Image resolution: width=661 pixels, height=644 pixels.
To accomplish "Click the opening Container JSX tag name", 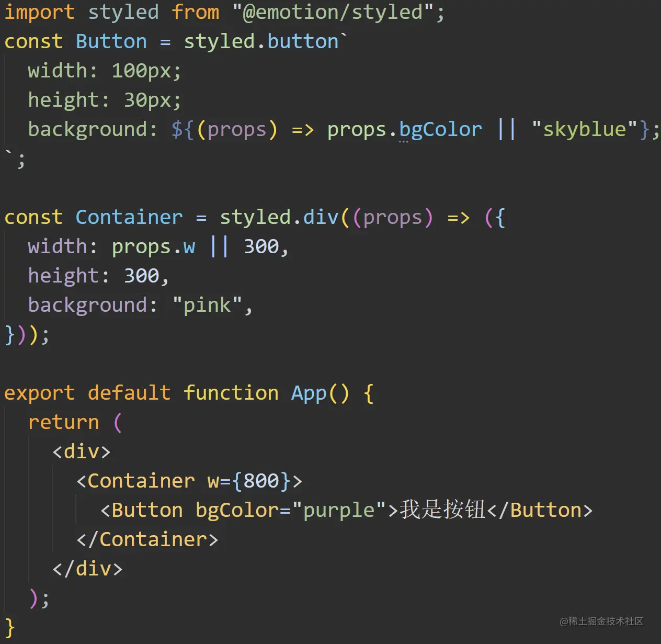I will (x=141, y=481).
